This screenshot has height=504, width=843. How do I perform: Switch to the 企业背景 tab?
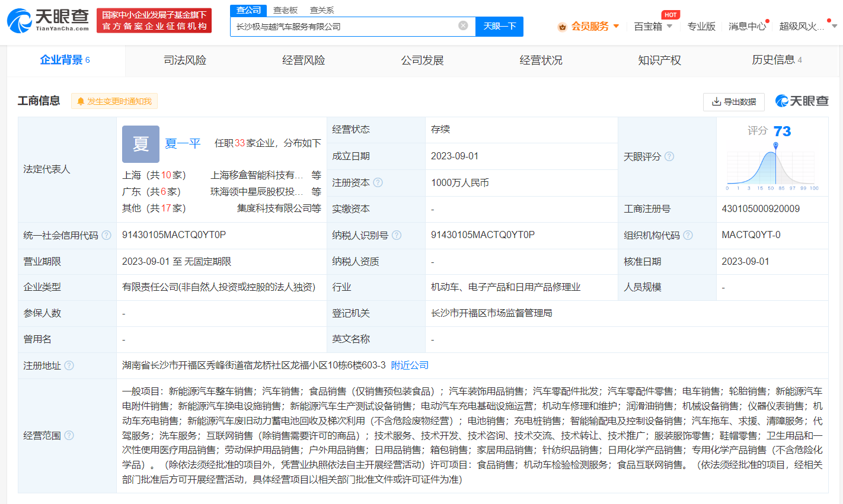pos(65,60)
